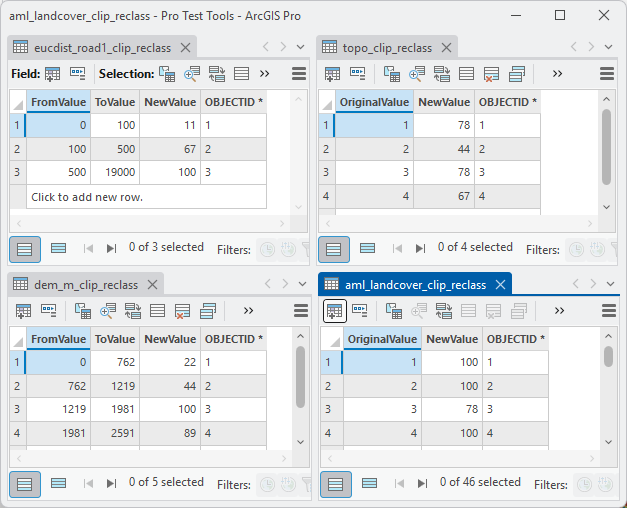The image size is (627, 508).
Task: Toggle Show Selected Records in aml_landcover_clip_reclass table
Action: click(x=369, y=484)
